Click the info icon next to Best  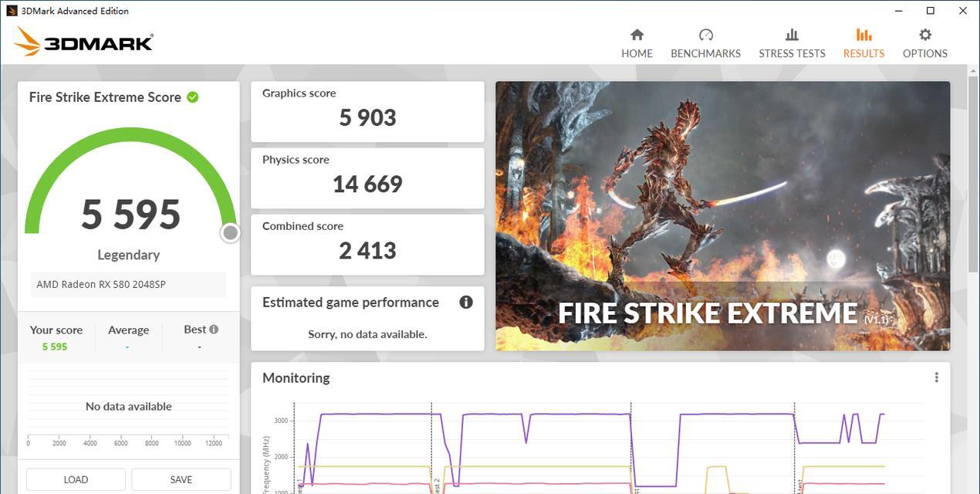[214, 330]
